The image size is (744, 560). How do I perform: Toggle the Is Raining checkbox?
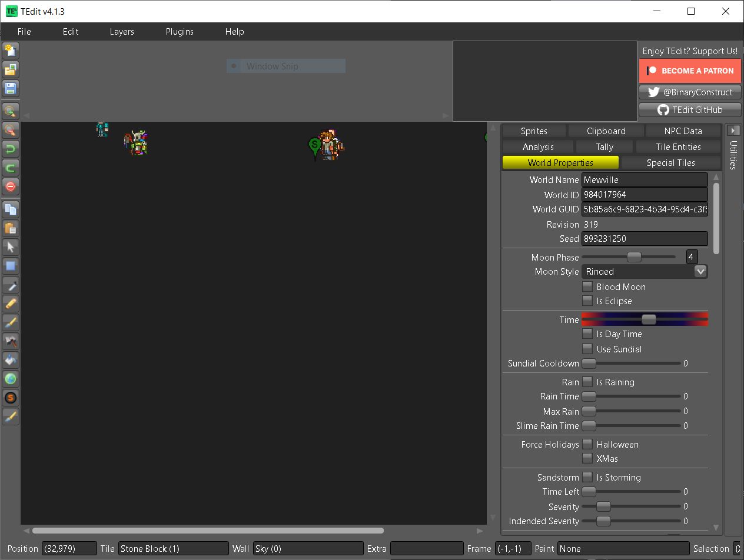click(587, 382)
